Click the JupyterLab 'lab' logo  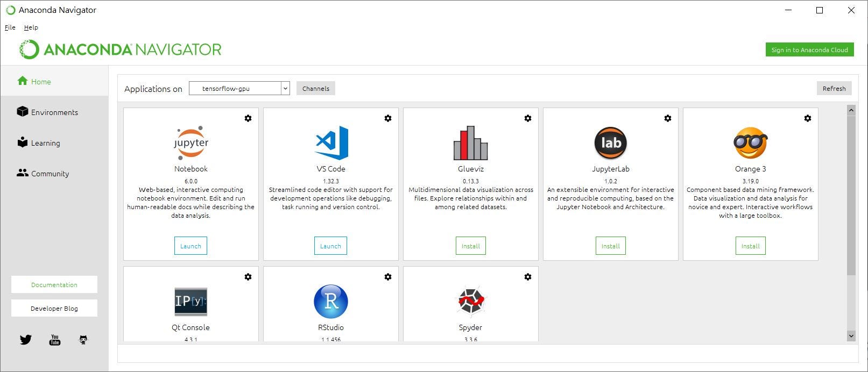[x=611, y=143]
